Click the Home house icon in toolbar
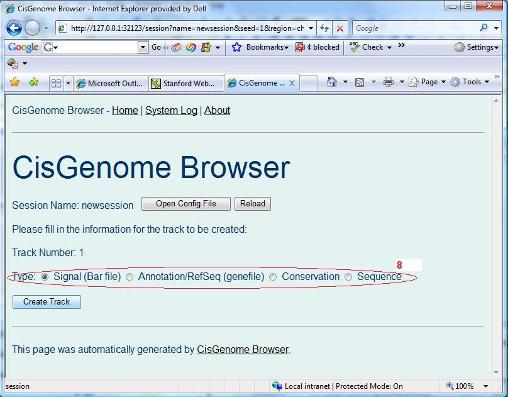This screenshot has width=508, height=397. [x=332, y=82]
